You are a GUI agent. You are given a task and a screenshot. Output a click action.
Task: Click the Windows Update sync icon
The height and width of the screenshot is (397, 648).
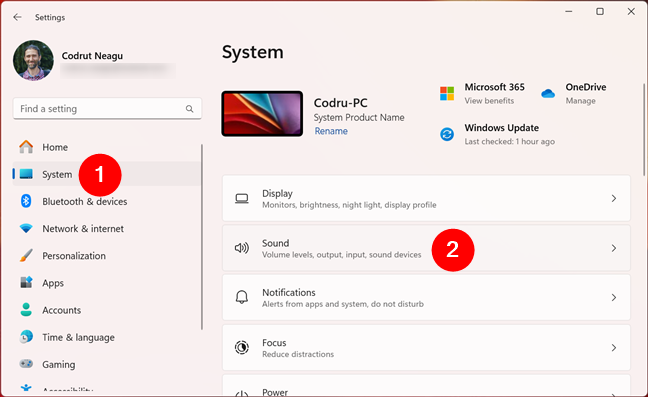tap(447, 134)
